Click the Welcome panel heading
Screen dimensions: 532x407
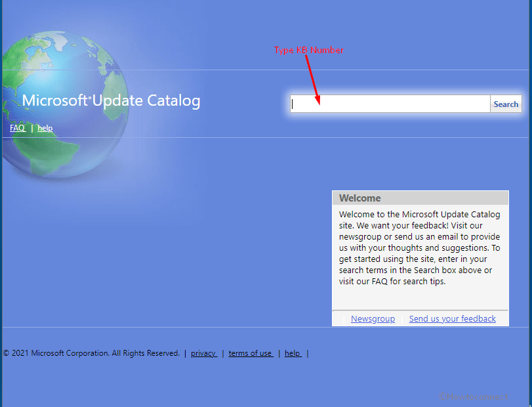(420, 198)
